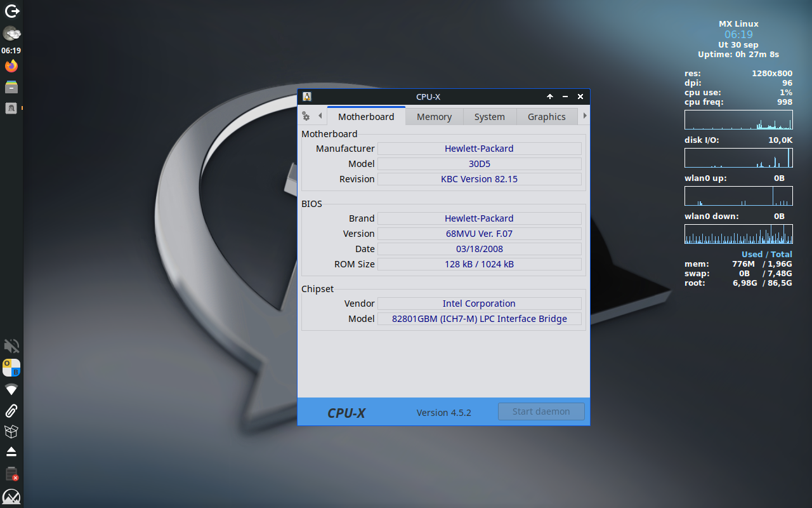Switch to the Motherboard tab
The height and width of the screenshot is (508, 812).
coord(366,116)
